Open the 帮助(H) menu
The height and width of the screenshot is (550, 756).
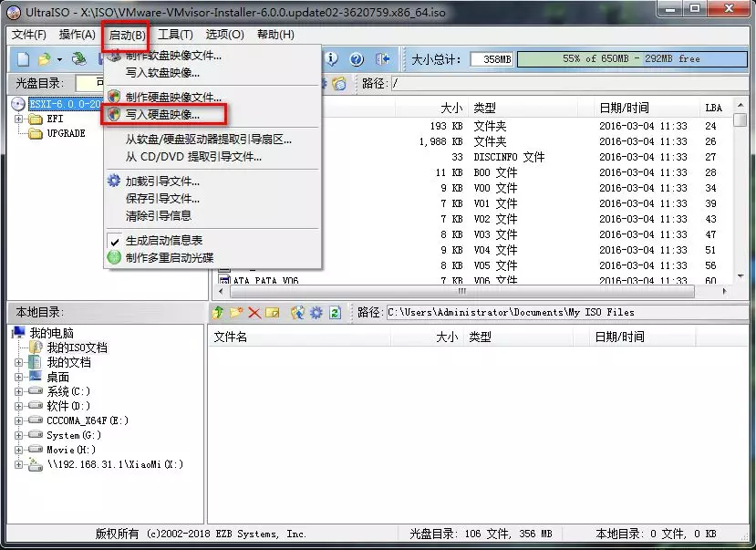275,35
